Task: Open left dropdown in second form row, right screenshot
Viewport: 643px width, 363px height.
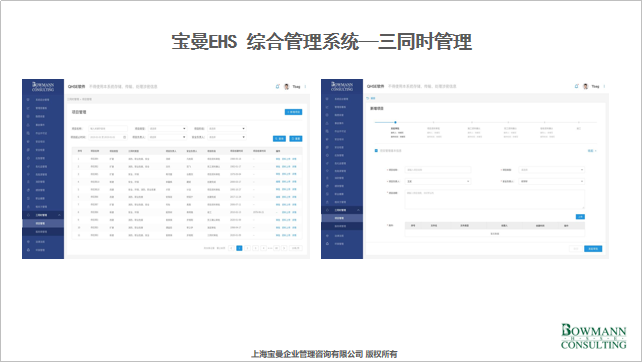Action: [x=438, y=181]
